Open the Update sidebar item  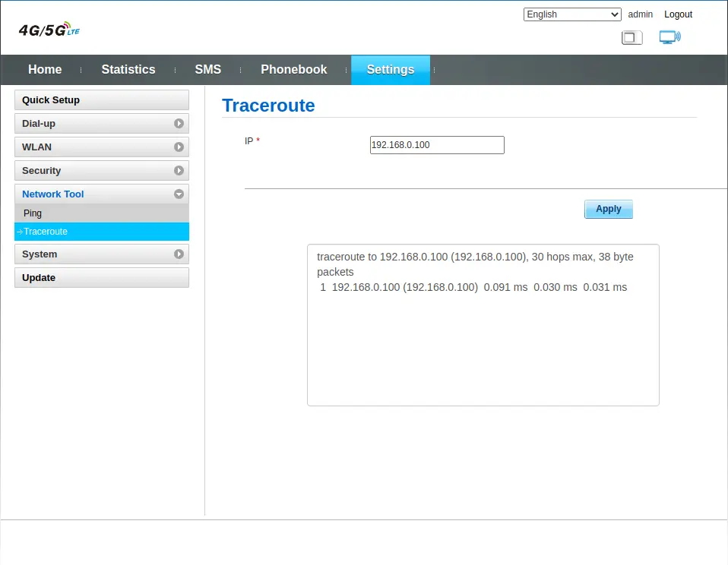[x=101, y=278]
